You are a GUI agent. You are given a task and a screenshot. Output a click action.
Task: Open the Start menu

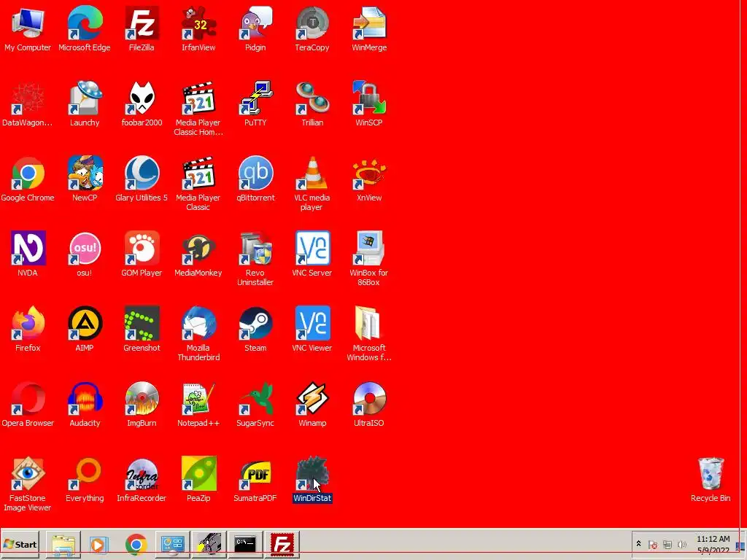[x=20, y=544]
